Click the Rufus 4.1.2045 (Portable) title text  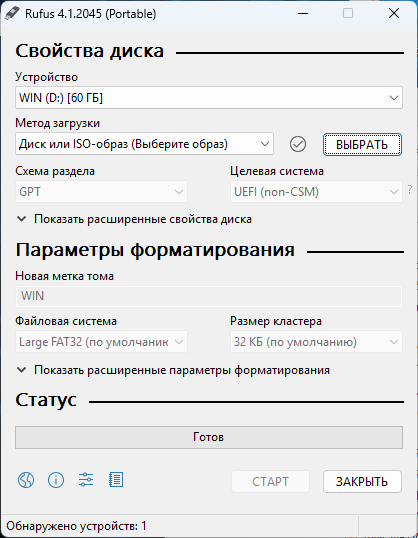click(91, 14)
